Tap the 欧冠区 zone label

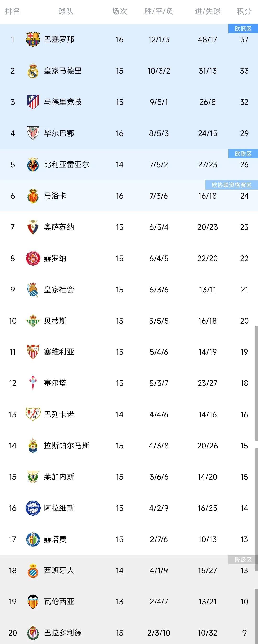[x=243, y=29]
